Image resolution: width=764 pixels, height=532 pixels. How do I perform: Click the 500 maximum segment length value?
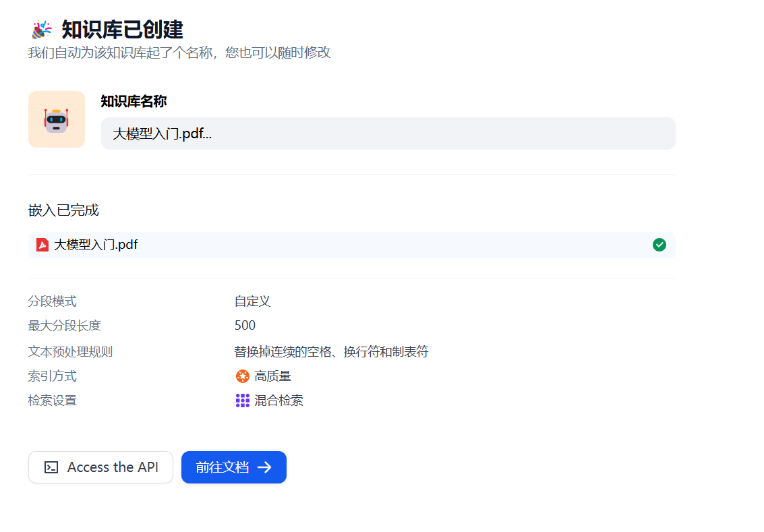[245, 326]
